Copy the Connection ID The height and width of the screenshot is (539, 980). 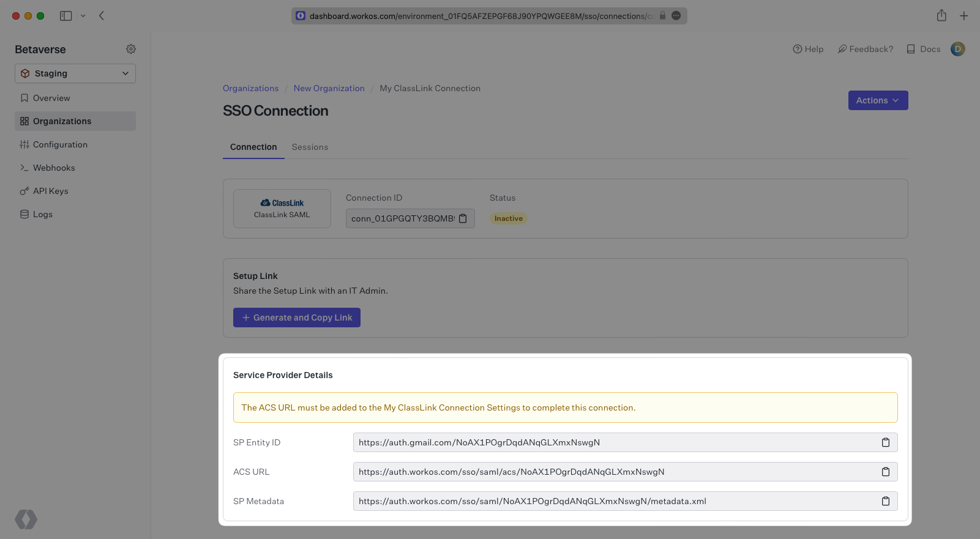pyautogui.click(x=463, y=218)
